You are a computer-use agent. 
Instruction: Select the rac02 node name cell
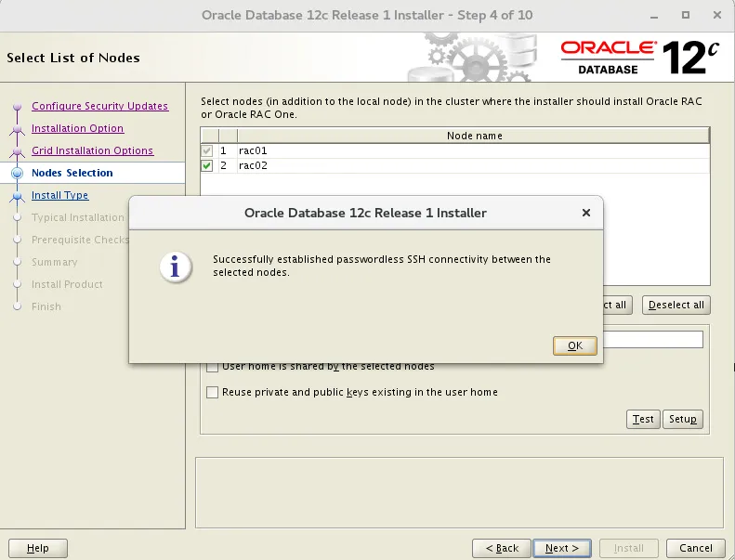[474, 165]
